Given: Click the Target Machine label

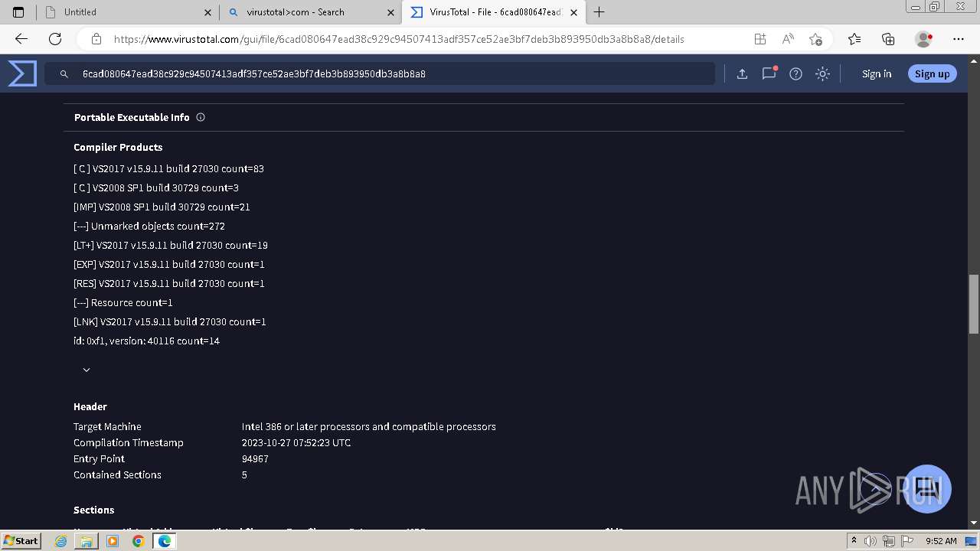Looking at the screenshot, I should pyautogui.click(x=107, y=426).
